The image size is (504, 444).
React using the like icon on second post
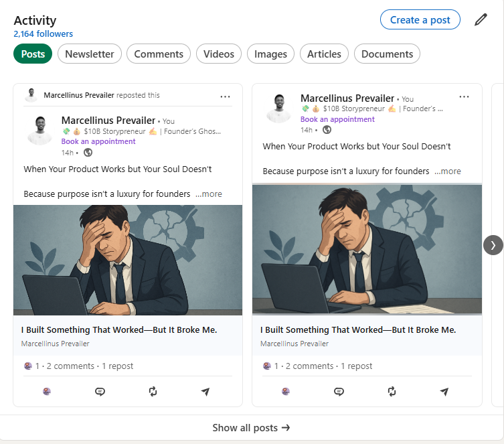(x=286, y=391)
